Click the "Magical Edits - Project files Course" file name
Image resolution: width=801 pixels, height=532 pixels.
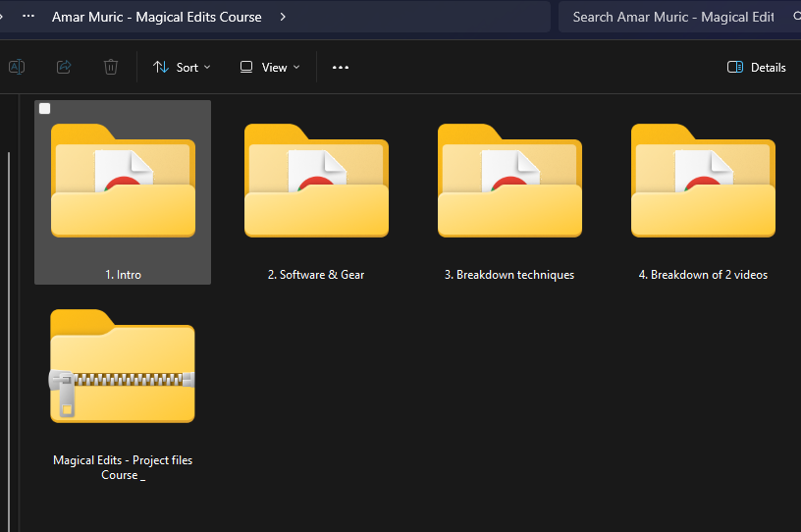point(123,467)
